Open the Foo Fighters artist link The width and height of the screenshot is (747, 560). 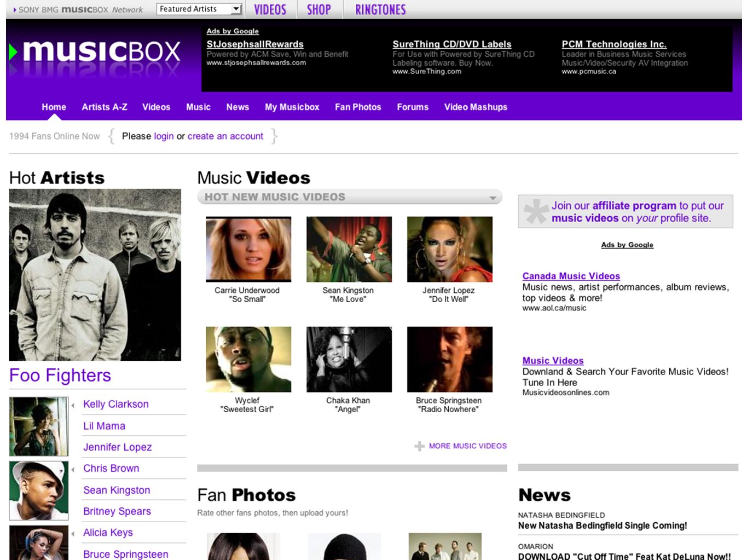60,376
